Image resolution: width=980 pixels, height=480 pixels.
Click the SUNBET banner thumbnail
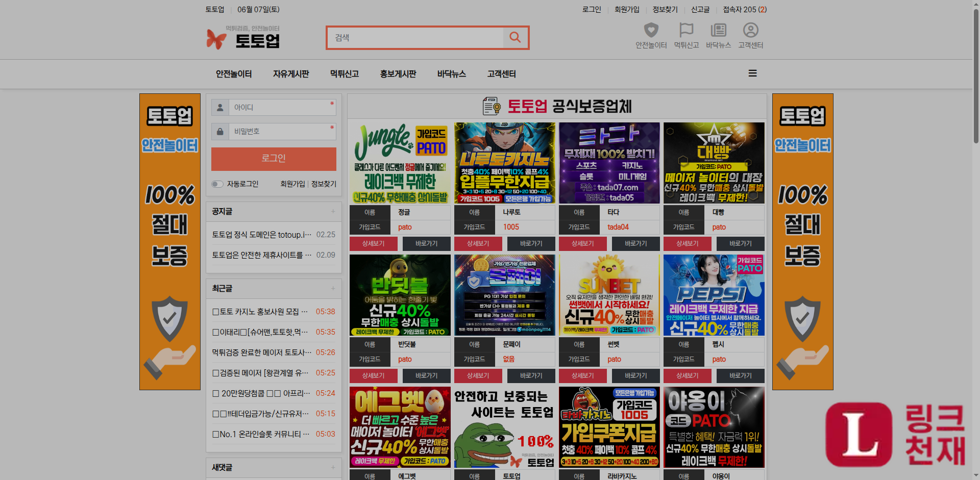pyautogui.click(x=609, y=295)
